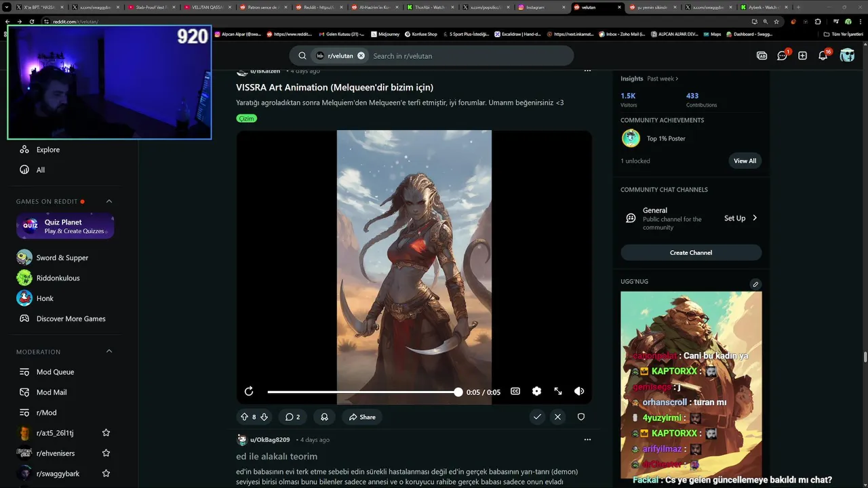Favorite r/swaggybark with star
This screenshot has height=488, width=868.
pyautogui.click(x=106, y=473)
